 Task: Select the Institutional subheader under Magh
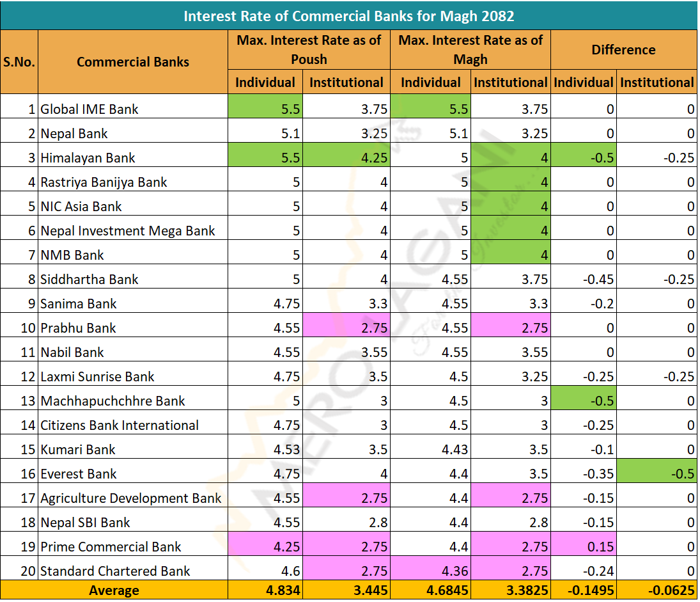pyautogui.click(x=510, y=82)
